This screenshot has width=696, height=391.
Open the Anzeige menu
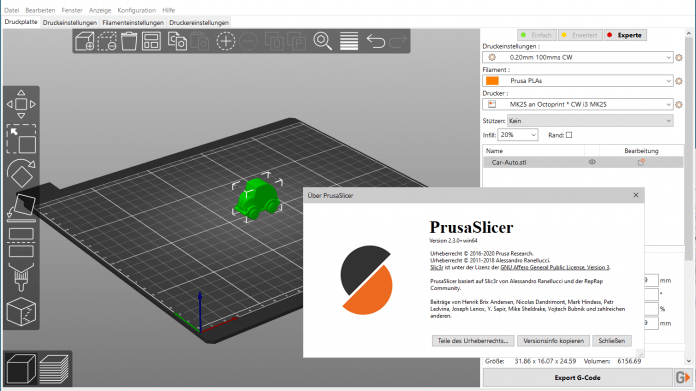point(100,10)
